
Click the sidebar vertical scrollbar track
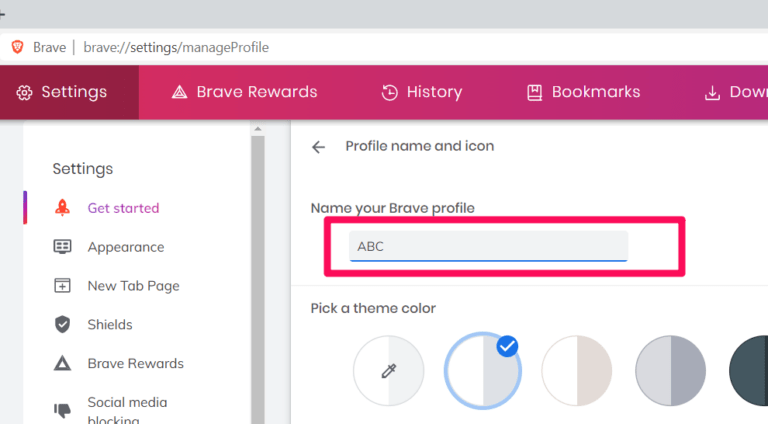(x=258, y=280)
